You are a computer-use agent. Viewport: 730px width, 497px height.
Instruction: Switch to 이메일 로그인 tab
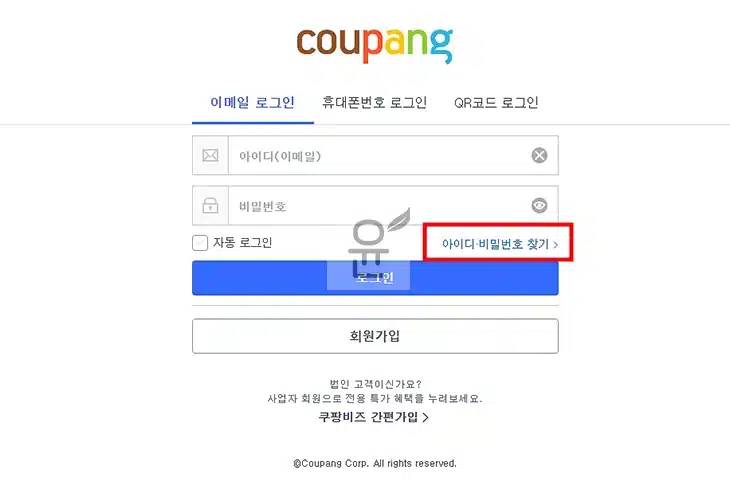tap(252, 102)
